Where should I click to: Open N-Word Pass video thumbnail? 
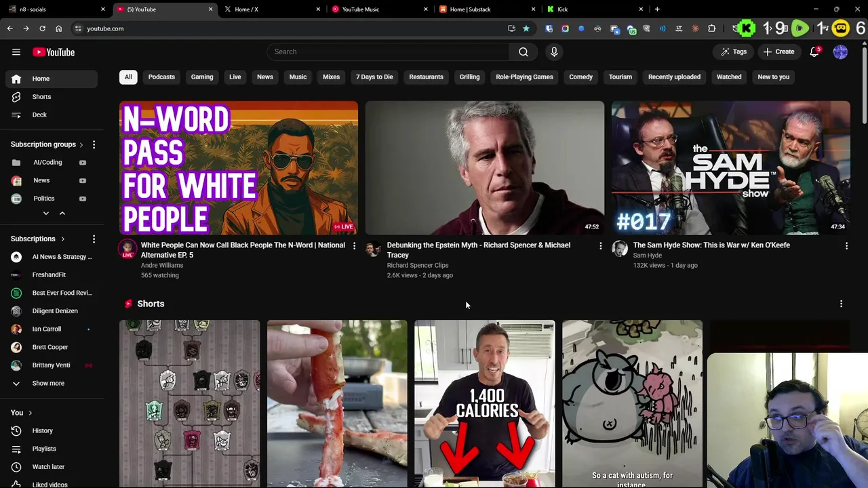(239, 168)
